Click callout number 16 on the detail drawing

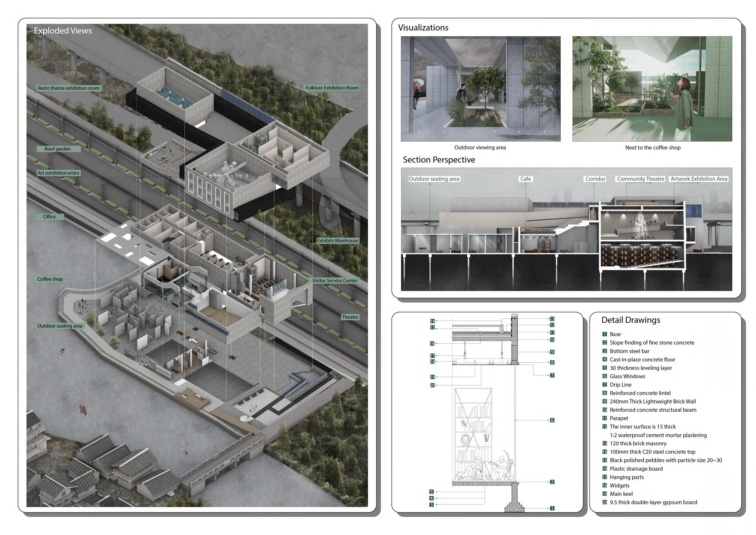[432, 343]
